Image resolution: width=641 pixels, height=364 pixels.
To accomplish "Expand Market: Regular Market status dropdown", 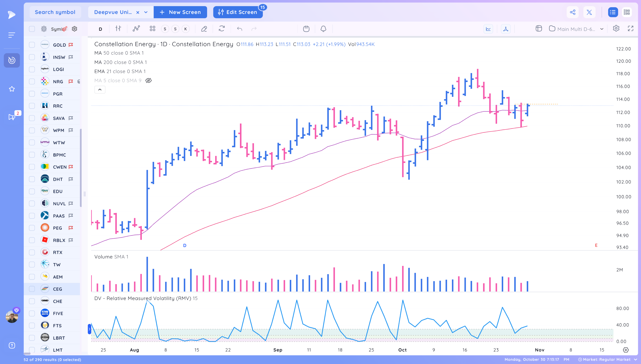I will pos(636,360).
